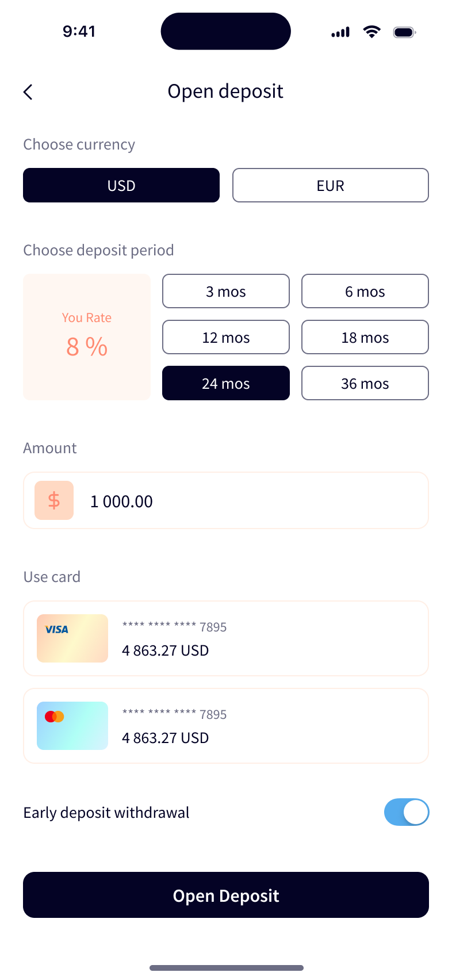Choose the 3 mos deposit period
The image size is (452, 980).
pyautogui.click(x=226, y=291)
